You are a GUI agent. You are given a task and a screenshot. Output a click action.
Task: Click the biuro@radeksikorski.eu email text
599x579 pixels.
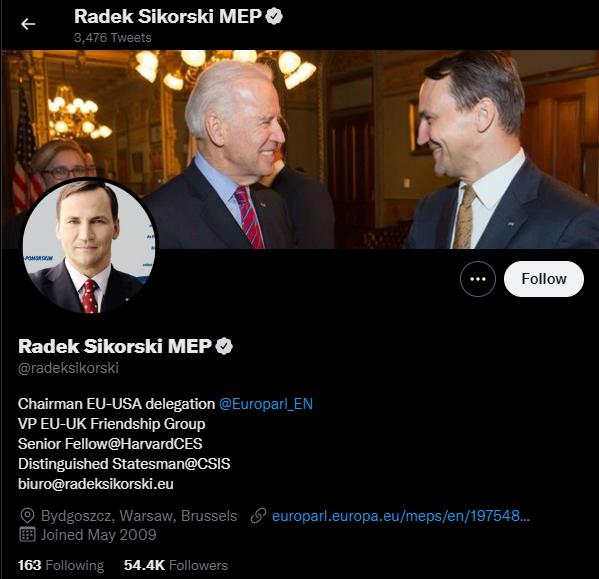point(96,484)
